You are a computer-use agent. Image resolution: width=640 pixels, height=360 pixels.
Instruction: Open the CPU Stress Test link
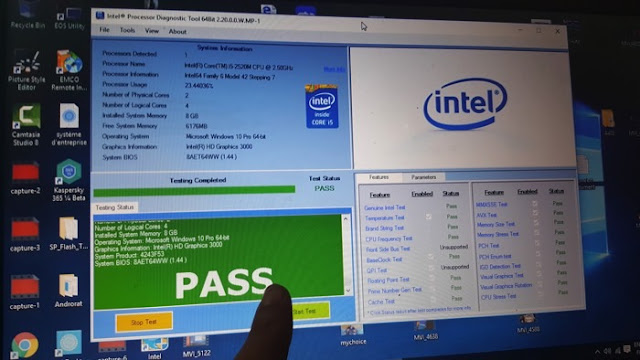[498, 296]
